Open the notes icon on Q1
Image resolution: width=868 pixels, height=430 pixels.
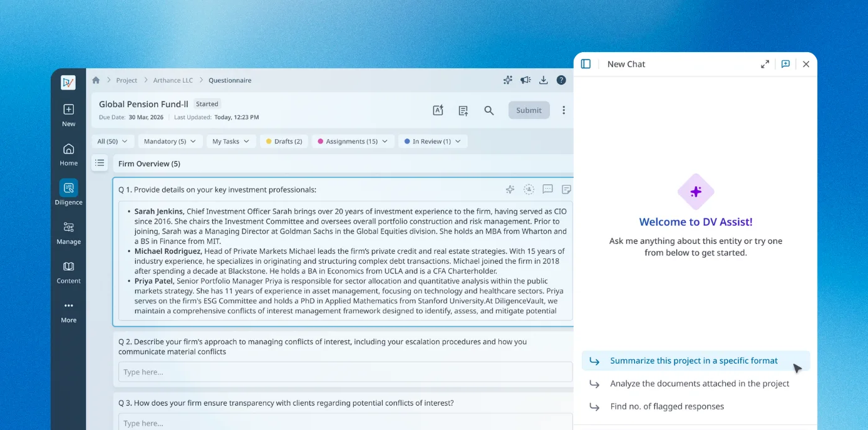tap(566, 189)
